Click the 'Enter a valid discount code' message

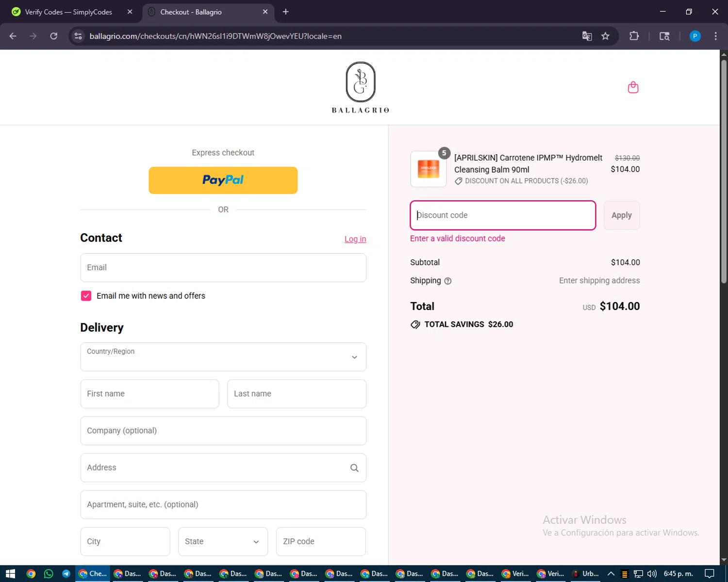458,239
